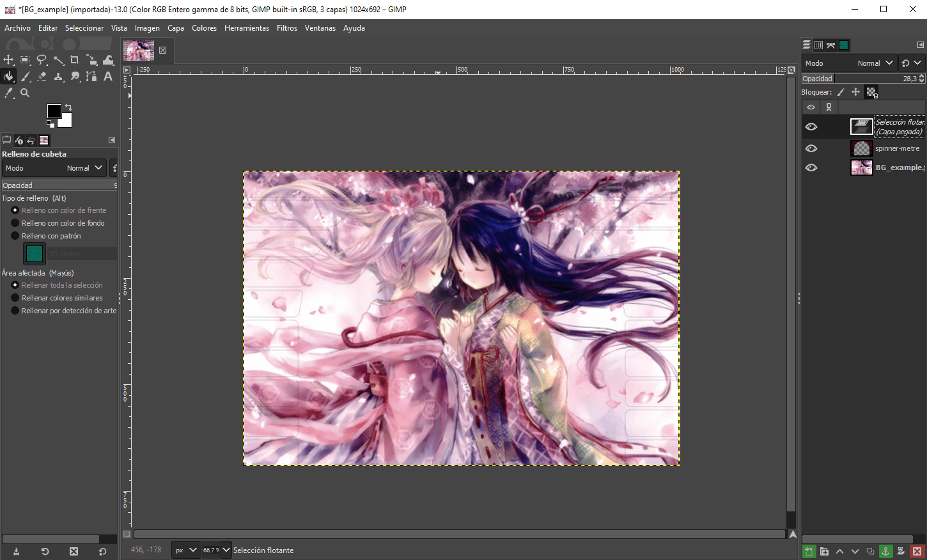
Task: Delete the selected layer
Action: (917, 551)
